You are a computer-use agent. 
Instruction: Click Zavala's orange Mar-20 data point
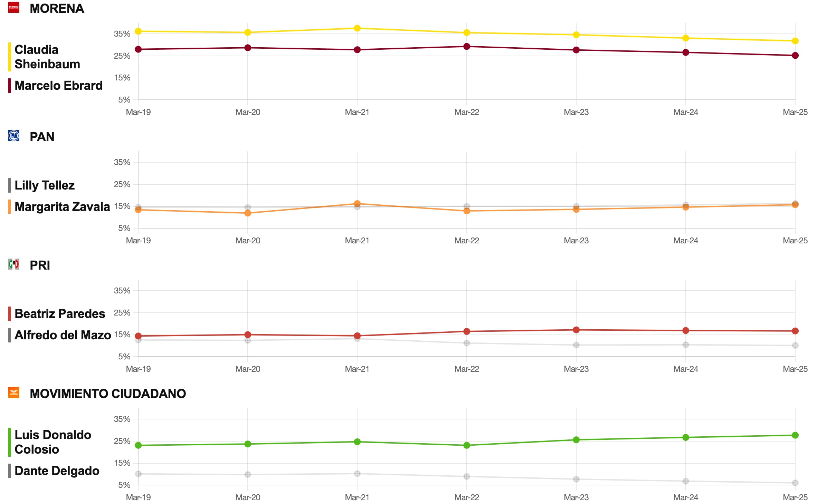[x=248, y=213]
